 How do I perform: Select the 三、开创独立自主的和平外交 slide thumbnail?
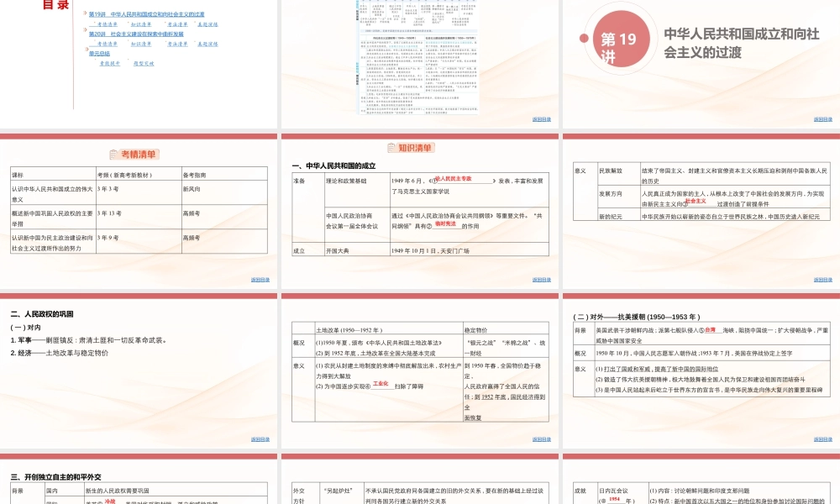139,480
